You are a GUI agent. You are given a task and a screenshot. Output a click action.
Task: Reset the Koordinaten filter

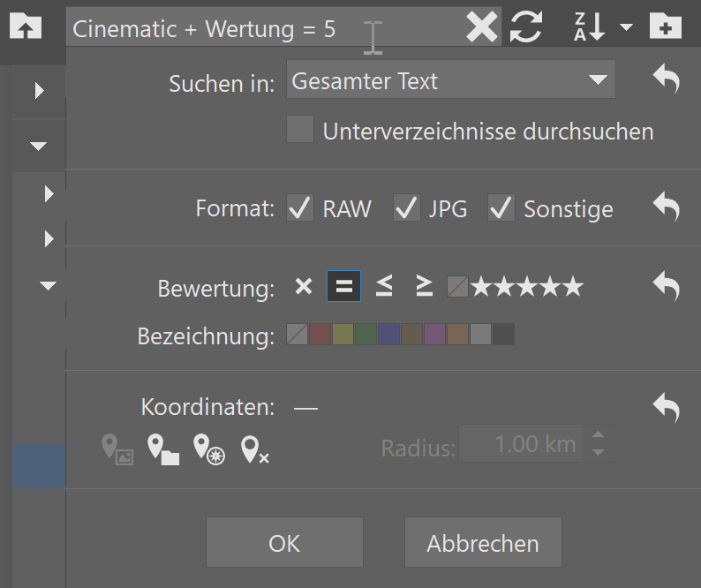(x=667, y=408)
